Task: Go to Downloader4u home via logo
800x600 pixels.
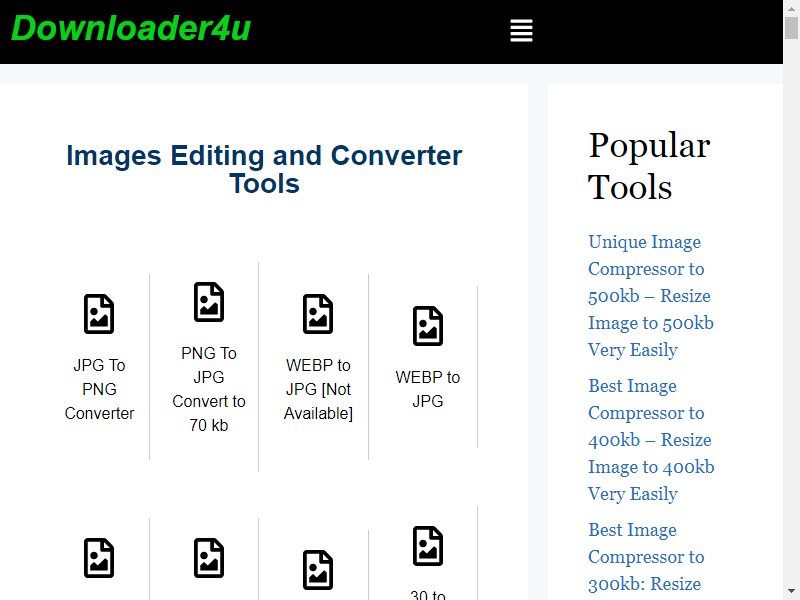Action: tap(131, 28)
